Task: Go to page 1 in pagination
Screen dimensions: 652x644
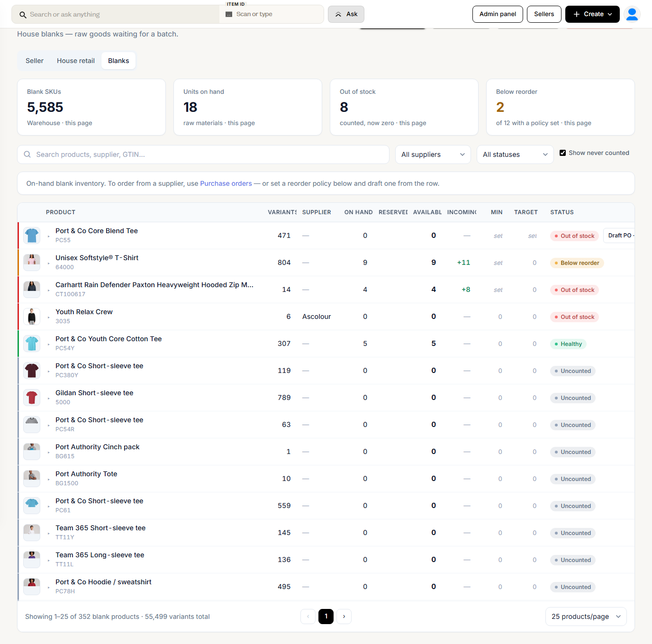Action: pos(326,617)
